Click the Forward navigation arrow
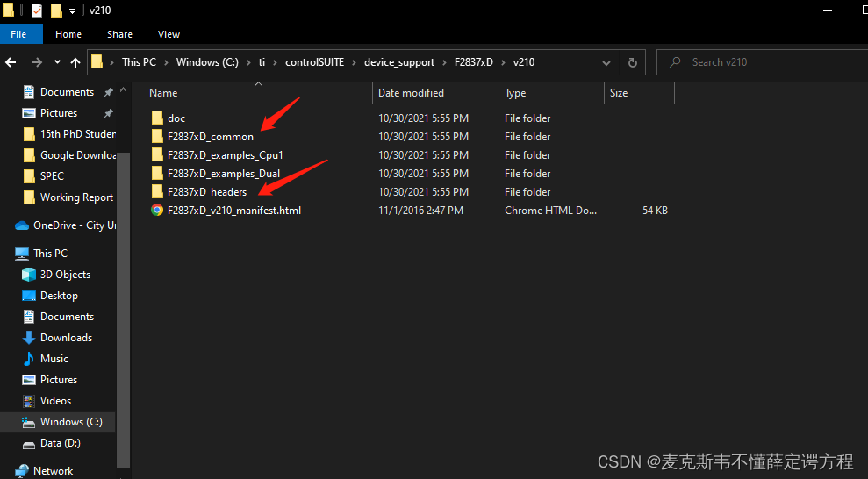The height and width of the screenshot is (479, 868). click(x=37, y=62)
